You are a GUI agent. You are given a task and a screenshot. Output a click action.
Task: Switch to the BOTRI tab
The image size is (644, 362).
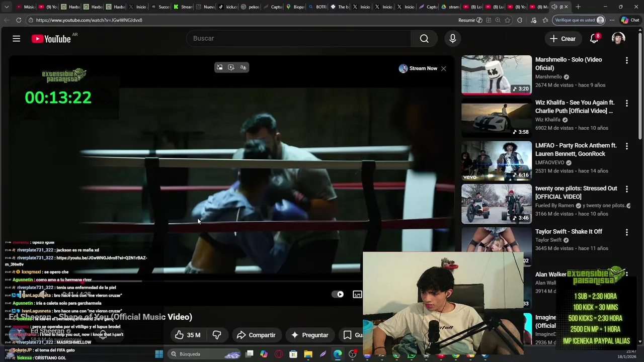[x=317, y=7]
